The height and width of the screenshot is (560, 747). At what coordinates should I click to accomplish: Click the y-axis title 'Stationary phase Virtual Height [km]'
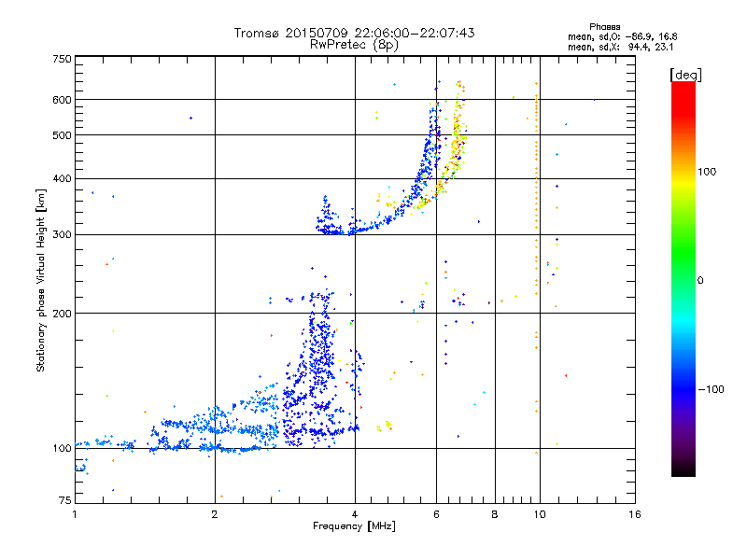(40, 280)
